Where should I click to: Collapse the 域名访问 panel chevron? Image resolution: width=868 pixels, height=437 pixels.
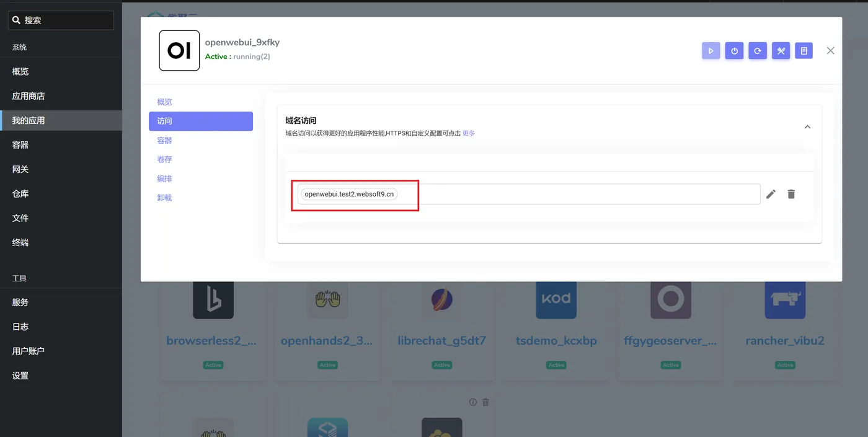pyautogui.click(x=807, y=126)
